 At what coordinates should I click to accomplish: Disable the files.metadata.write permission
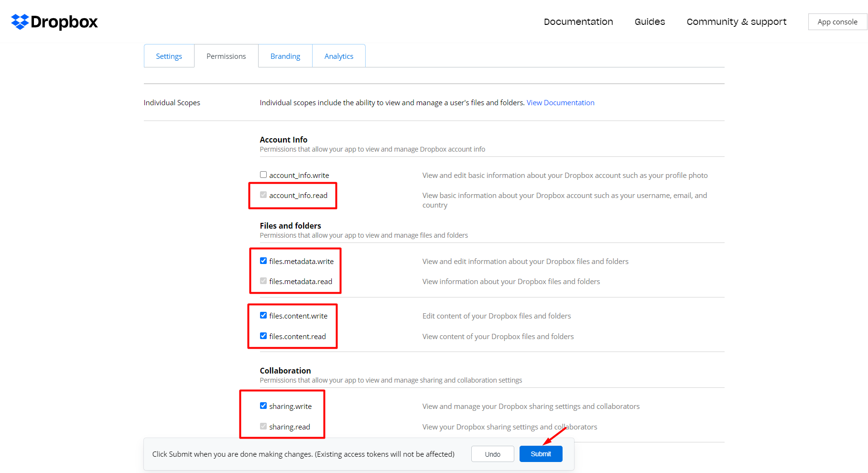pyautogui.click(x=263, y=261)
